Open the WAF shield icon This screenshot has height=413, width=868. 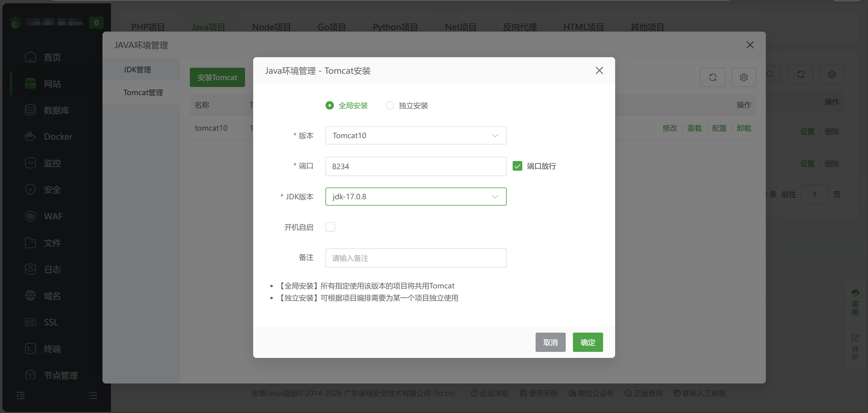click(x=30, y=216)
